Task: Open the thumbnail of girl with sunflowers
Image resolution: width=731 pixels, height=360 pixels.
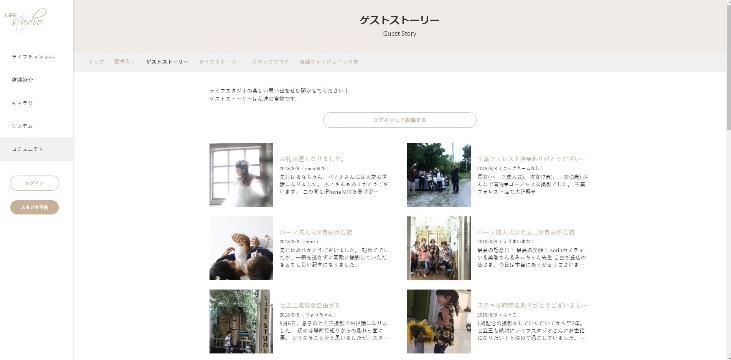Action: point(439,321)
